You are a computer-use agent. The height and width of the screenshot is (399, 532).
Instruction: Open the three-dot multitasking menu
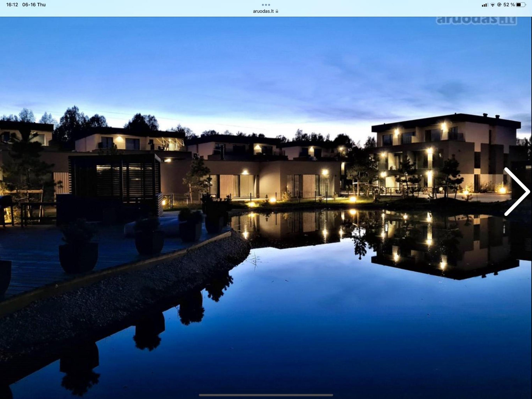(266, 5)
